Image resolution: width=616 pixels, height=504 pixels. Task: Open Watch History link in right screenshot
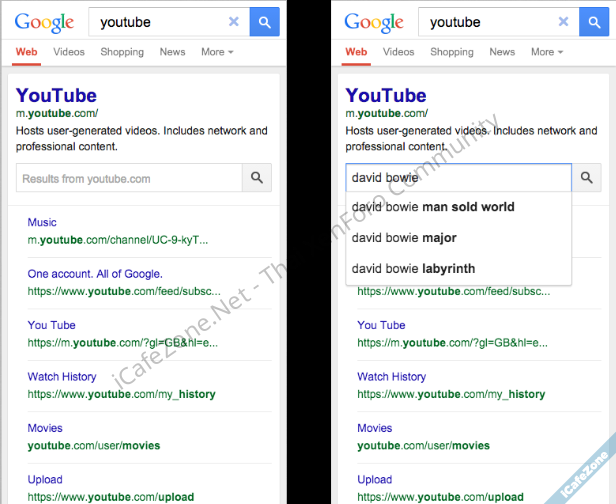click(392, 376)
